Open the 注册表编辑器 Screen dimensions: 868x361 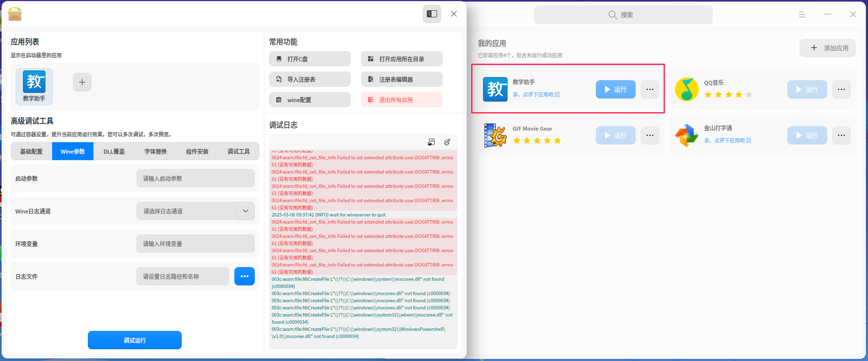(x=402, y=79)
